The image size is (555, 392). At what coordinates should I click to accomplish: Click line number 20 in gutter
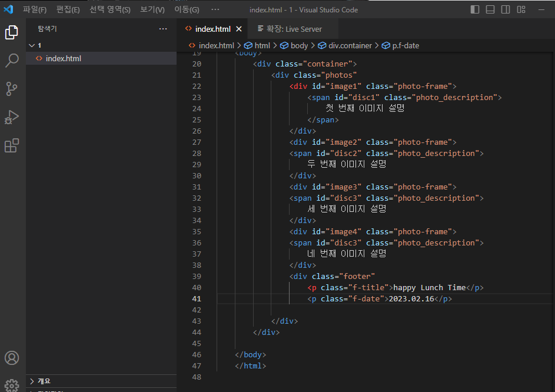(x=197, y=64)
